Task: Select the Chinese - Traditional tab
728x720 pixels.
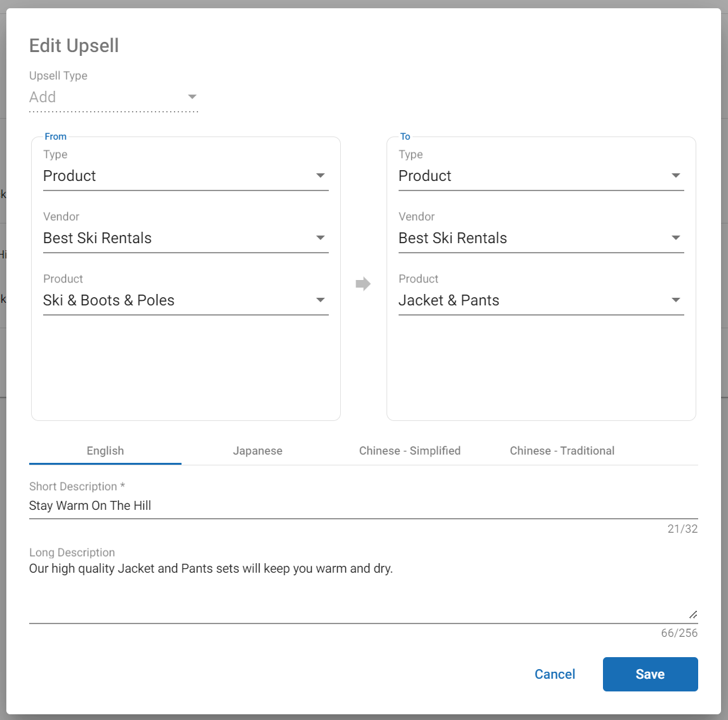Action: 562,451
